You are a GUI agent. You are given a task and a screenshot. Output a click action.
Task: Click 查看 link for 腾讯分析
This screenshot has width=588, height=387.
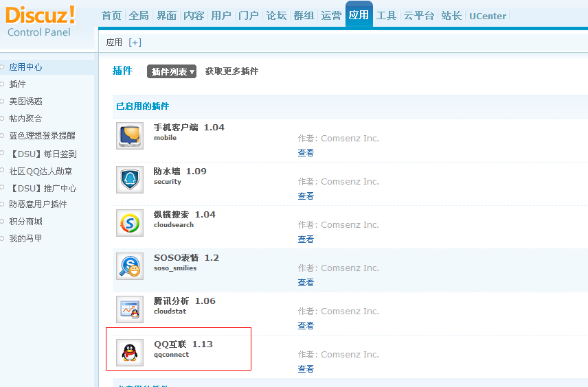coord(306,325)
